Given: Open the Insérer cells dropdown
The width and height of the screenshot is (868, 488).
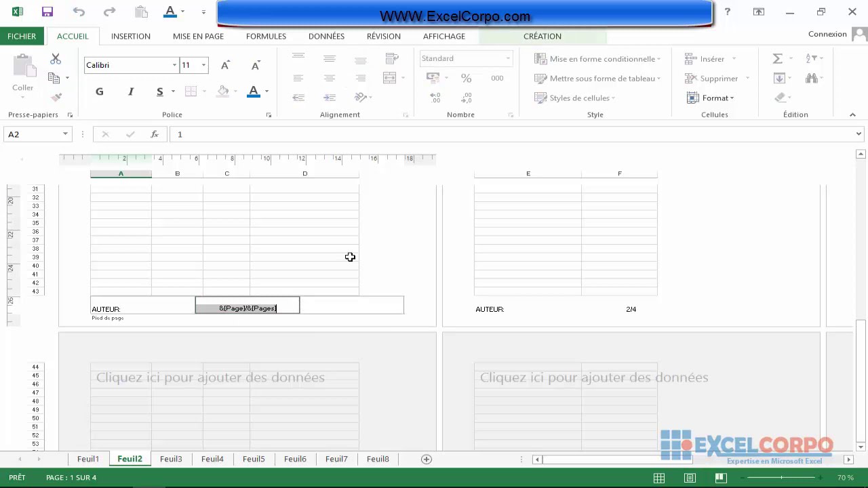Looking at the screenshot, I should 710,59.
